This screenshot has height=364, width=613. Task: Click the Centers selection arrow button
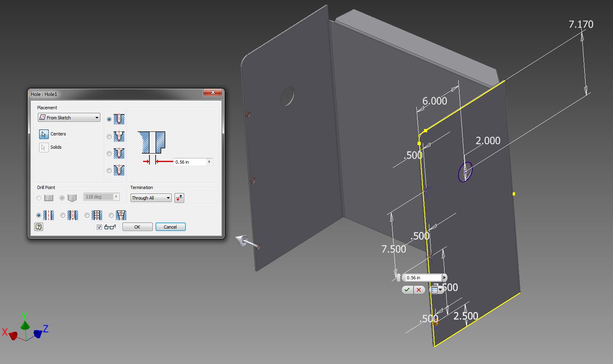pos(44,134)
